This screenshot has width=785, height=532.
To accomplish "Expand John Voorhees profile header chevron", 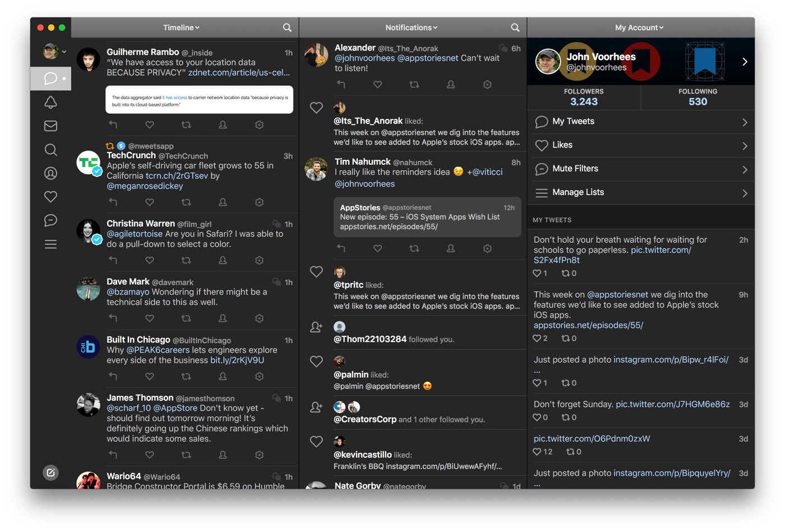I will point(745,62).
